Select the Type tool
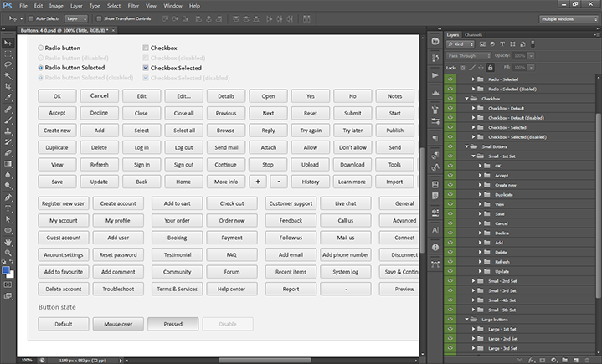The width and height of the screenshot is (602, 364). 8,208
